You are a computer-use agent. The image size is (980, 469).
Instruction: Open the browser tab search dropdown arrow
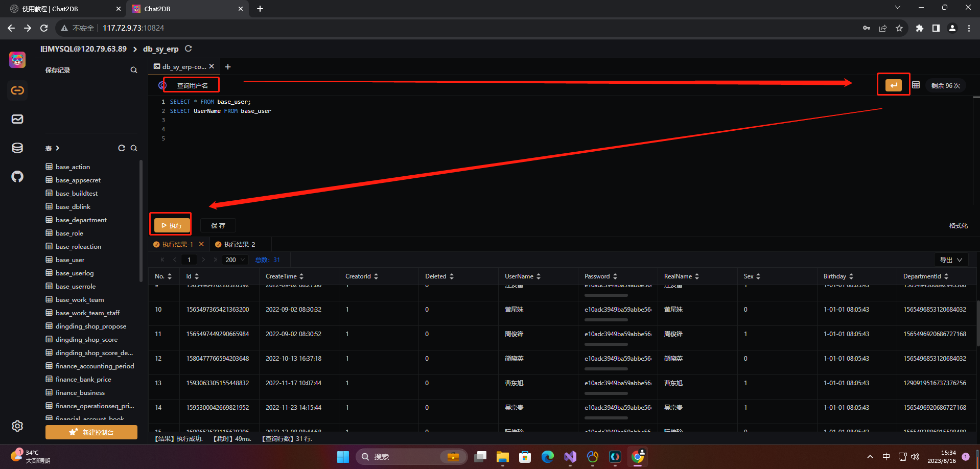[898, 7]
